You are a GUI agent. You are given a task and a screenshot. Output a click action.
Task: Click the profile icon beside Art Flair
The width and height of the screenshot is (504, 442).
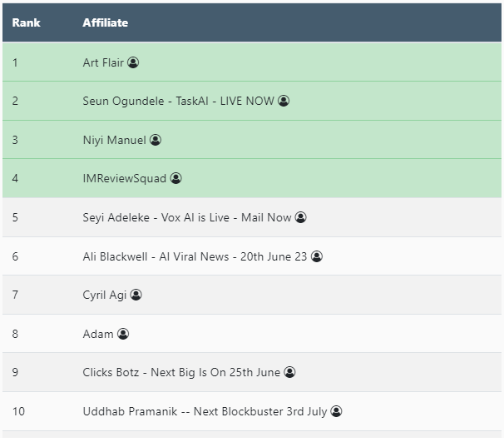pyautogui.click(x=133, y=62)
